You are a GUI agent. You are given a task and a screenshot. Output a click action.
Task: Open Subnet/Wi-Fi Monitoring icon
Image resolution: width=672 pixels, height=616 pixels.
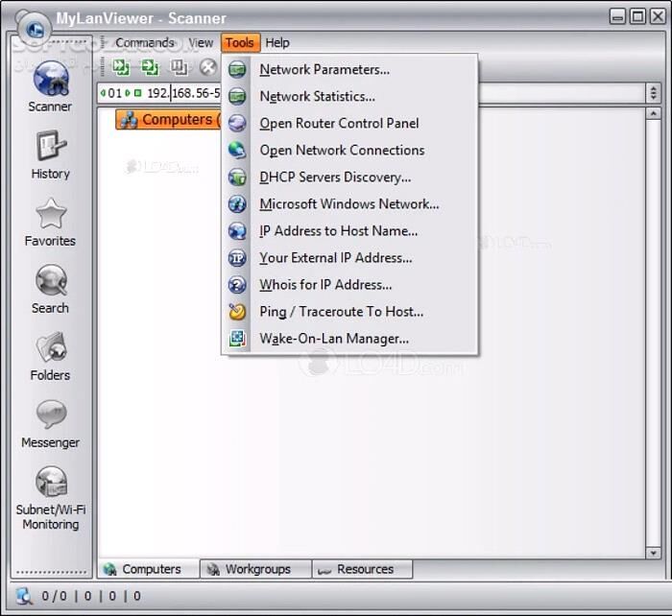click(51, 481)
